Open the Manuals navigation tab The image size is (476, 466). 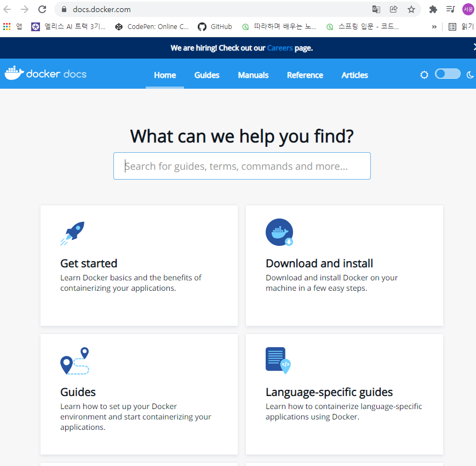(x=253, y=75)
